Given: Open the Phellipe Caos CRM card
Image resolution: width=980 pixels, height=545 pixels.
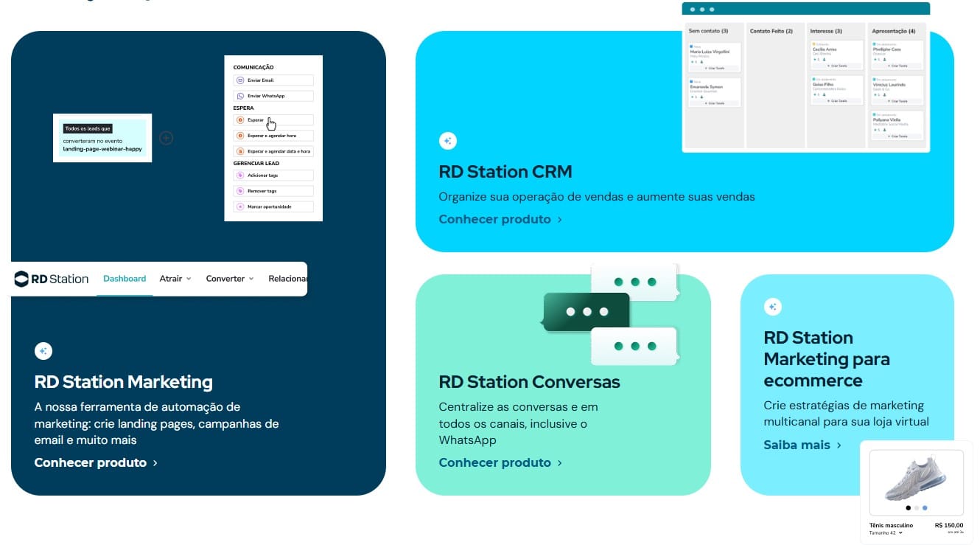Looking at the screenshot, I should 897,55.
